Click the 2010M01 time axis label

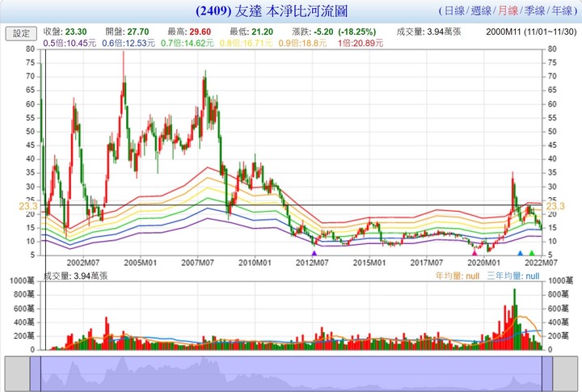(x=255, y=263)
